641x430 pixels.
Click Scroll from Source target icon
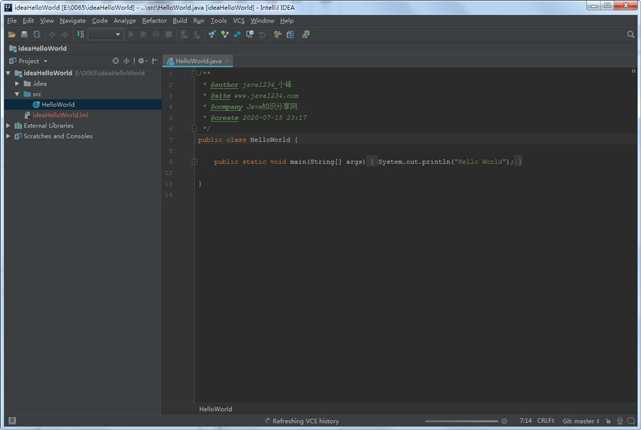pyautogui.click(x=116, y=61)
